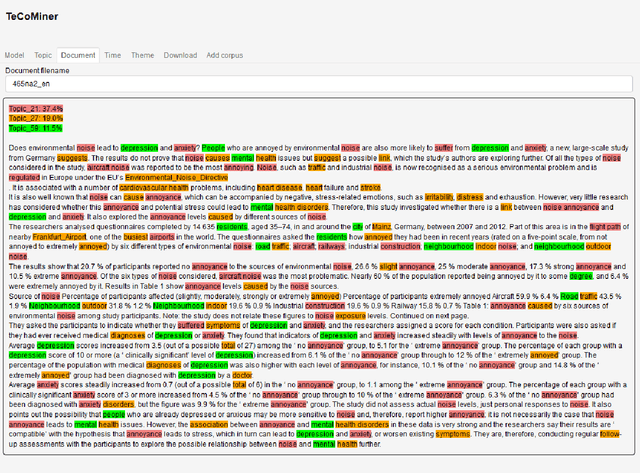Switch to the Topic tab

click(43, 55)
